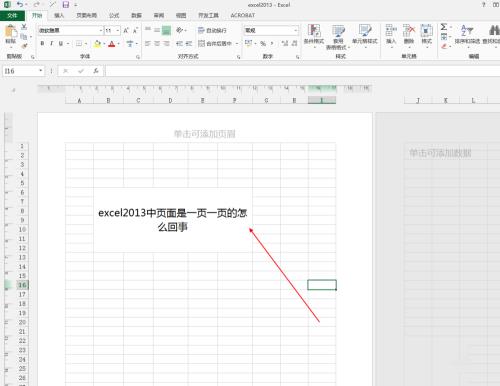
Task: Click the Merge and Center button
Action: (x=215, y=44)
